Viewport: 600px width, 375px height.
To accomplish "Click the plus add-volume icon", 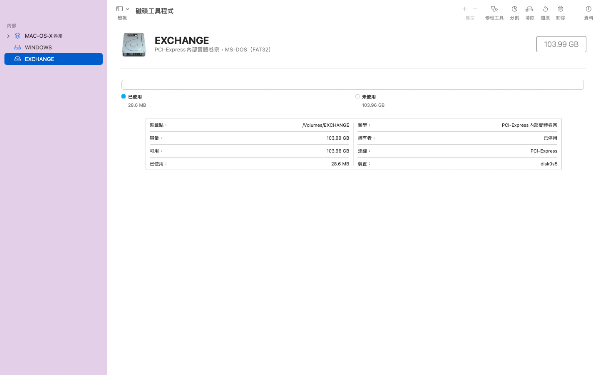I will (465, 9).
